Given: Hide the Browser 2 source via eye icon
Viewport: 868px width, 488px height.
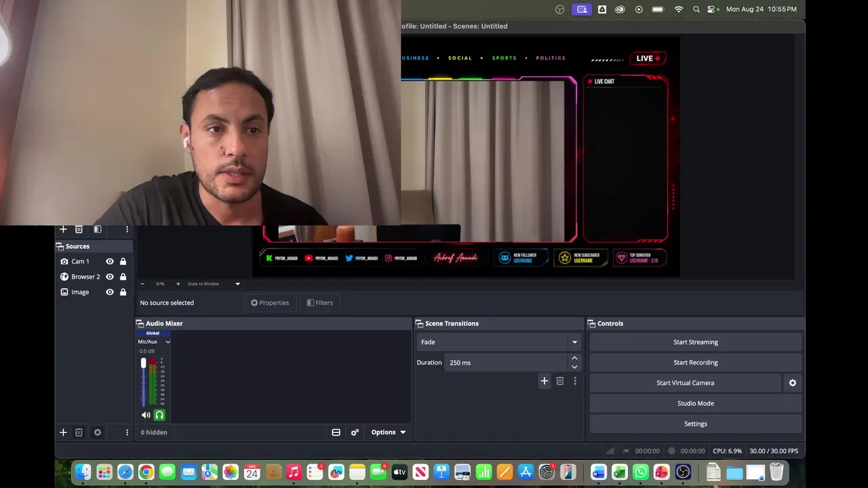Looking at the screenshot, I should 109,277.
